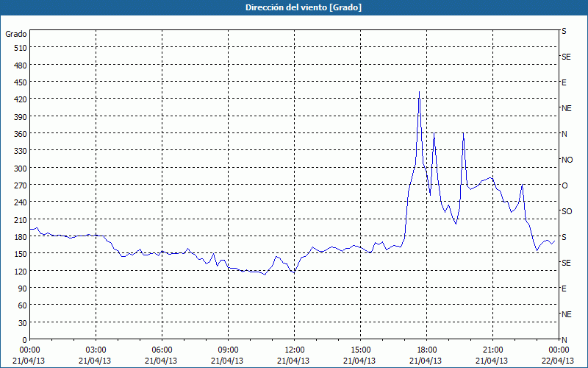This screenshot has width=588, height=368.
Task: Click the N compass label aligned with 360
Action: (564, 134)
